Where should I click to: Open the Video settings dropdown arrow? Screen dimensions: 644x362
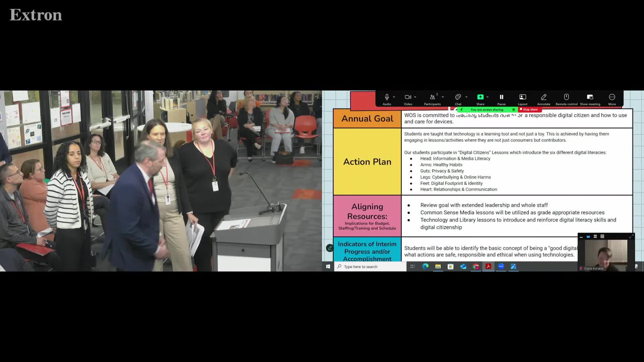(415, 97)
